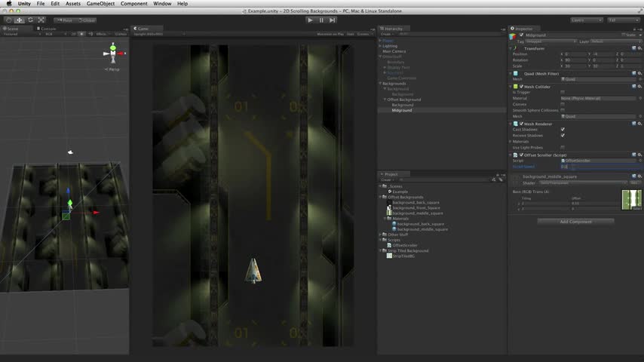The width and height of the screenshot is (644, 362).
Task: Open the Transform component gear menu
Action: click(639, 48)
